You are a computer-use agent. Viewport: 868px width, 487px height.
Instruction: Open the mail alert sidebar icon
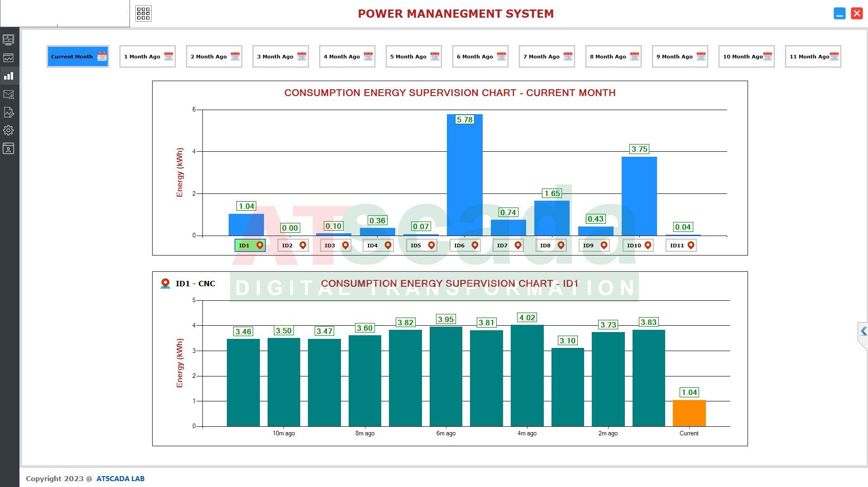coord(9,94)
